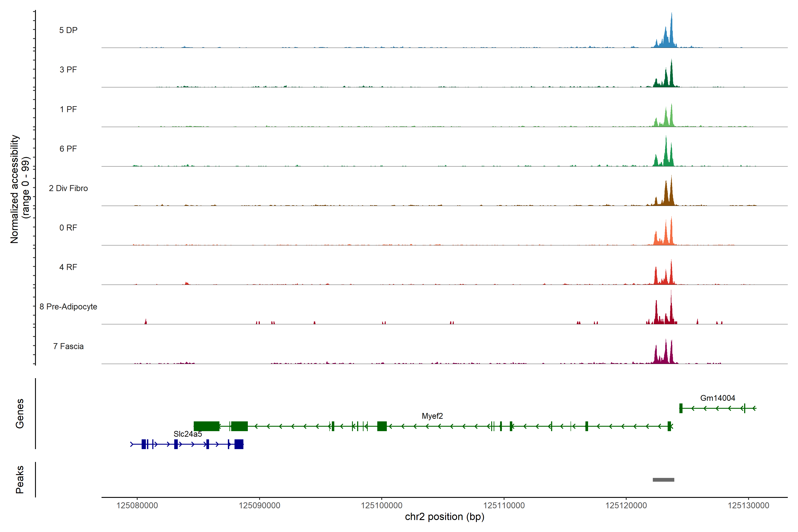Click the 125120000 axis tick label
The image size is (798, 532).
[626, 506]
